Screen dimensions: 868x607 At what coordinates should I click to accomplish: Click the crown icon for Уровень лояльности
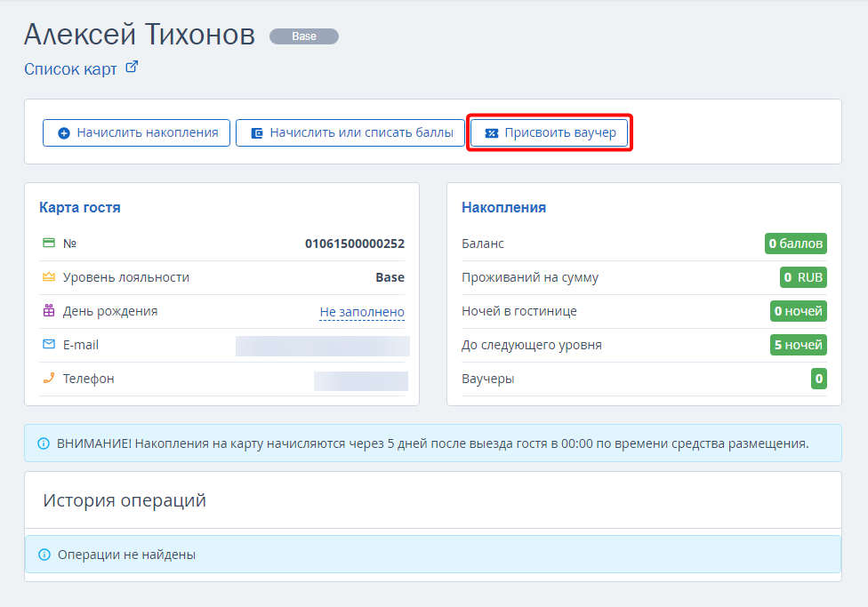tap(49, 276)
